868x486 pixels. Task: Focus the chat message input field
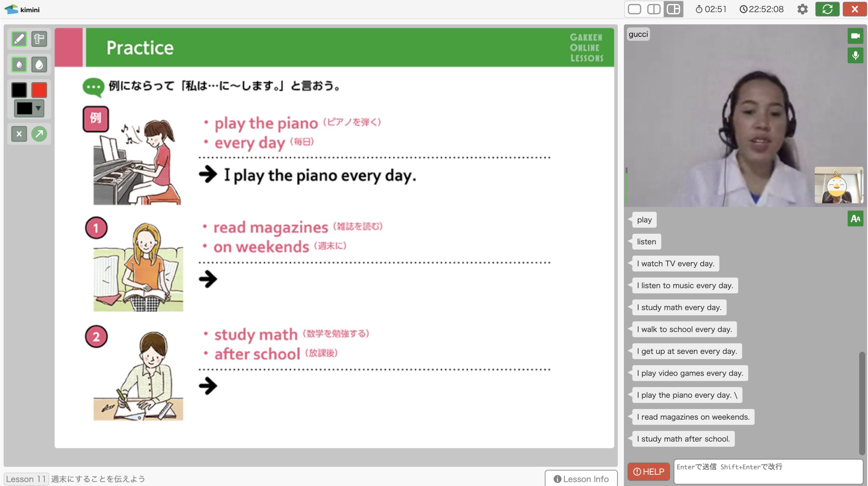click(768, 471)
